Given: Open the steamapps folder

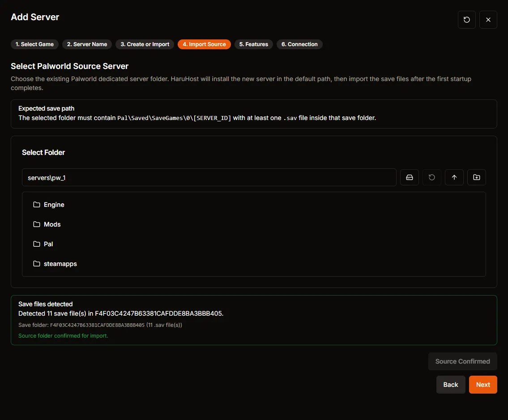Looking at the screenshot, I should 60,264.
